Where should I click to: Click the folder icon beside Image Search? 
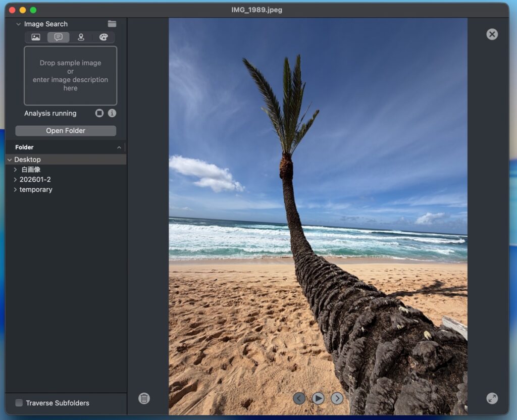[112, 24]
